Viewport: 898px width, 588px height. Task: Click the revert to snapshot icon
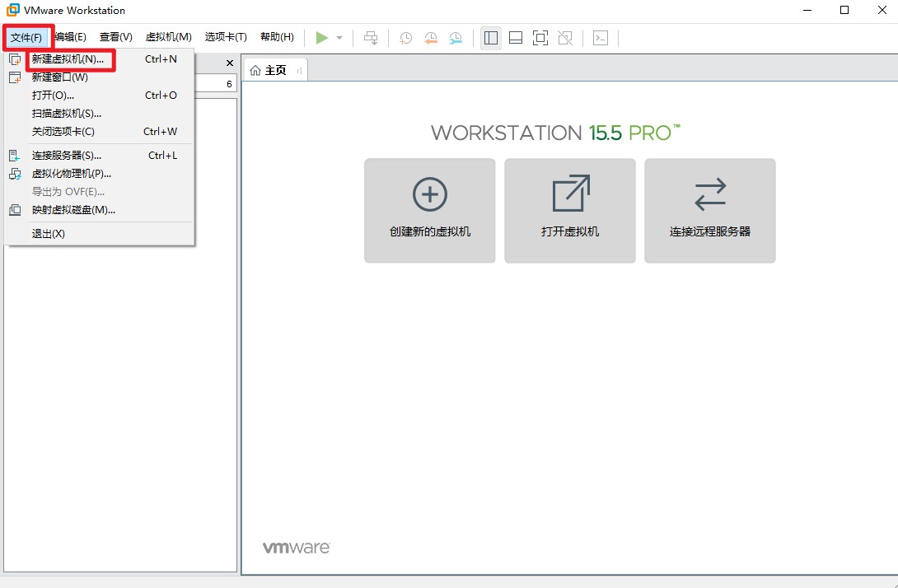pyautogui.click(x=431, y=38)
